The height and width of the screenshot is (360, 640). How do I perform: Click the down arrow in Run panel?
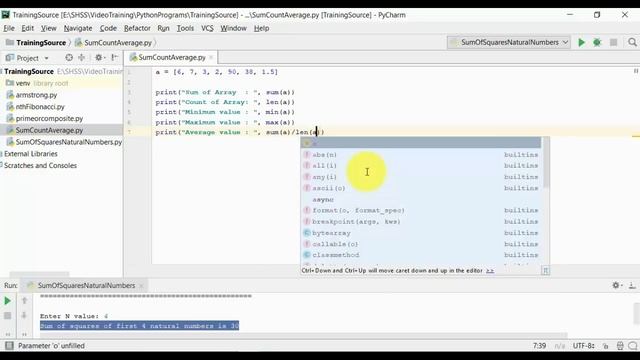[24, 316]
